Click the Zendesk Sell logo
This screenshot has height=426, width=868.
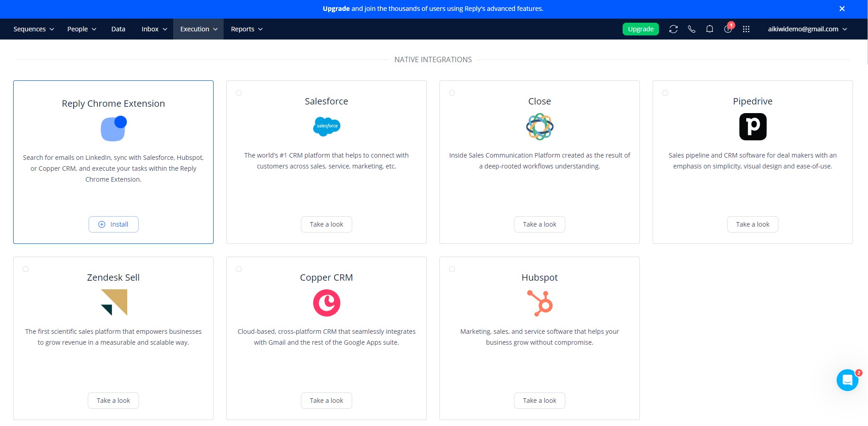point(114,302)
